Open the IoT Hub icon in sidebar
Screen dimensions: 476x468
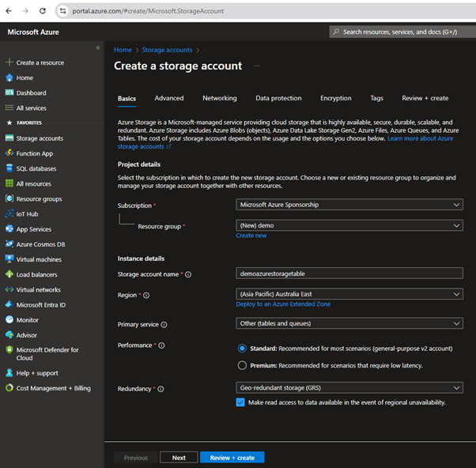click(x=9, y=213)
